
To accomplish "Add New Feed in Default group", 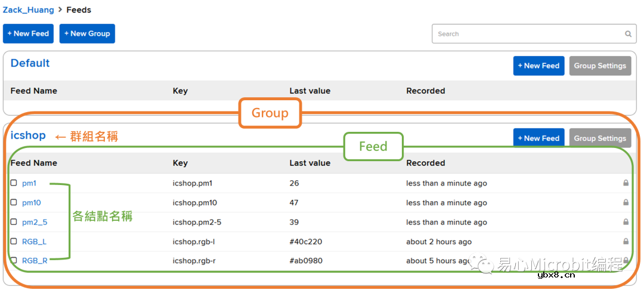I will coord(538,66).
